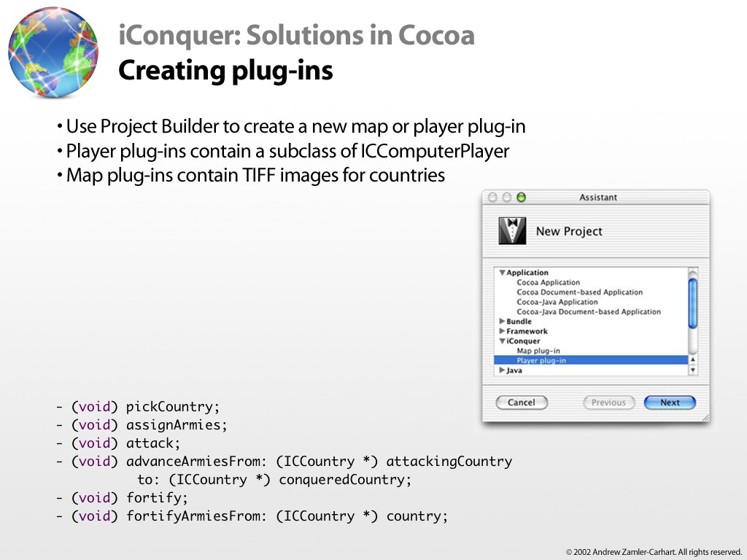
Task: Expand the Bundle group
Action: pyautogui.click(x=502, y=322)
